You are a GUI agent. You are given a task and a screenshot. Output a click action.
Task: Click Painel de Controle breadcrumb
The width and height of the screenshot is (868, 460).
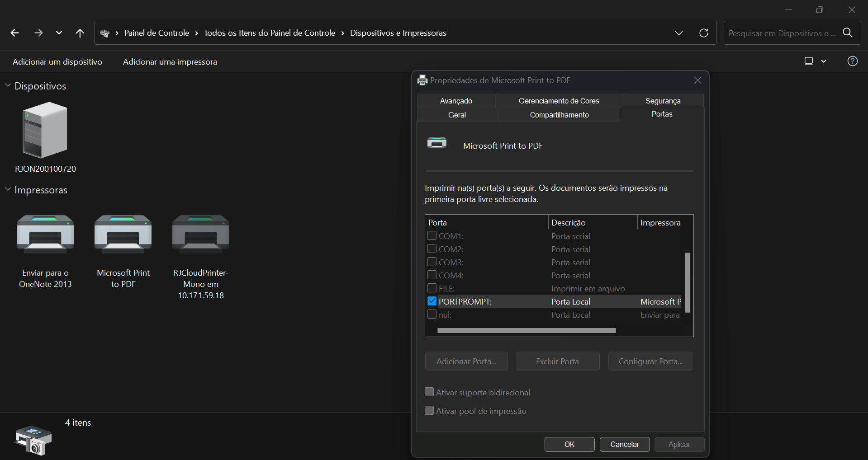click(157, 33)
